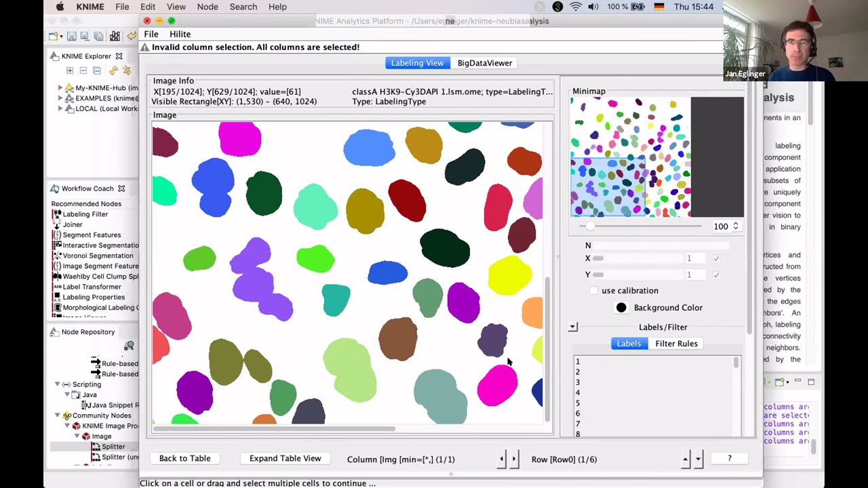The image size is (868, 488).
Task: Click the zoom value stepper
Action: pos(736,226)
